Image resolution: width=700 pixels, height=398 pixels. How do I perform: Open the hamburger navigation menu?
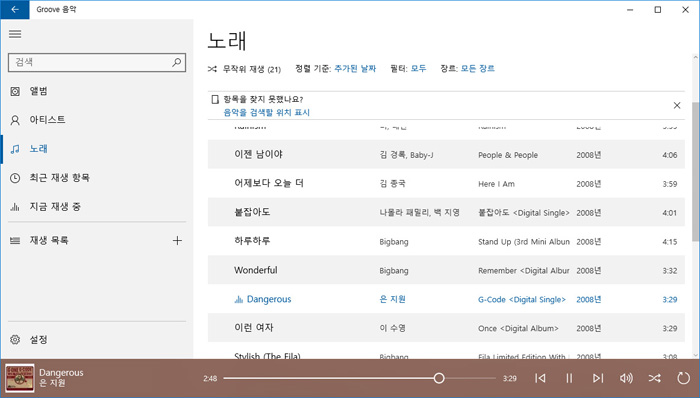pos(15,34)
